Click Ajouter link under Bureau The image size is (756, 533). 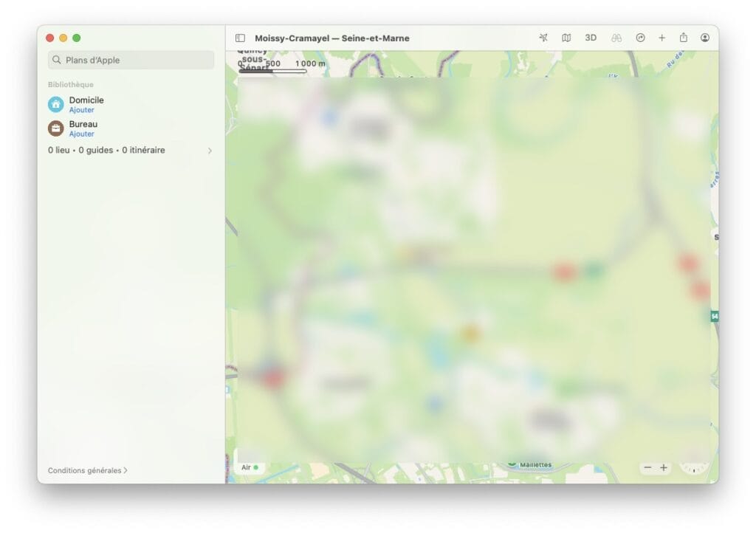point(82,134)
